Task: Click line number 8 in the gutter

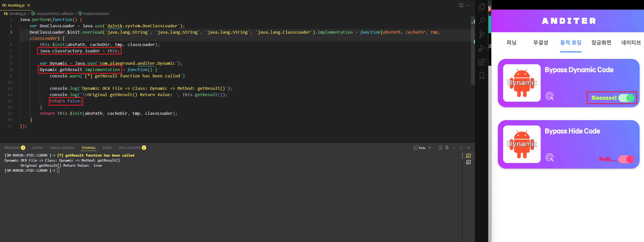Action: (11, 70)
